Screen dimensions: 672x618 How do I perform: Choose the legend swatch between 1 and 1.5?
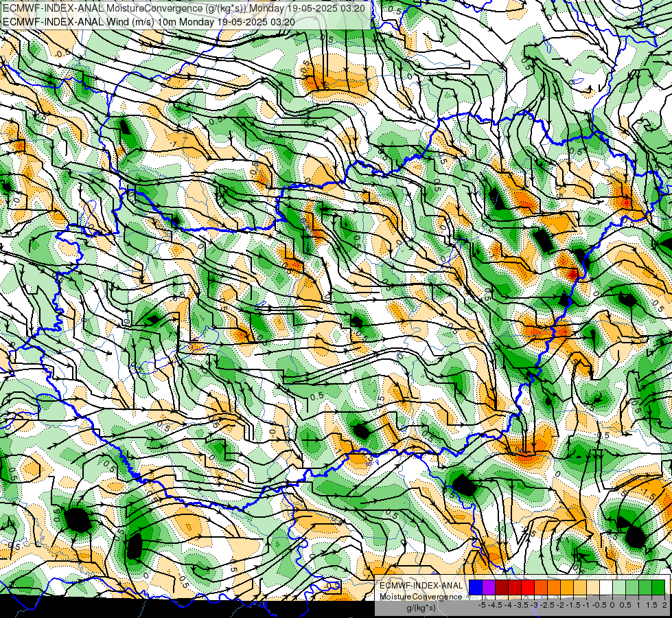point(645,588)
